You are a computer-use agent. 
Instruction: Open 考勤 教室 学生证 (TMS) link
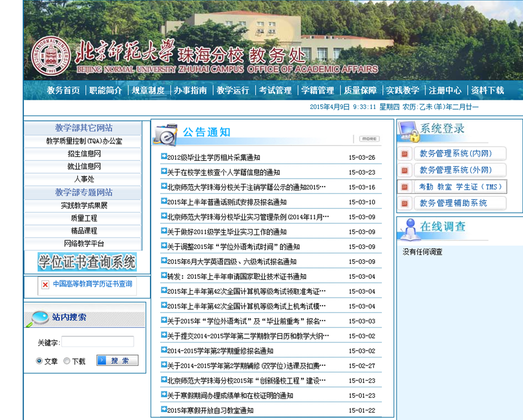[460, 187]
